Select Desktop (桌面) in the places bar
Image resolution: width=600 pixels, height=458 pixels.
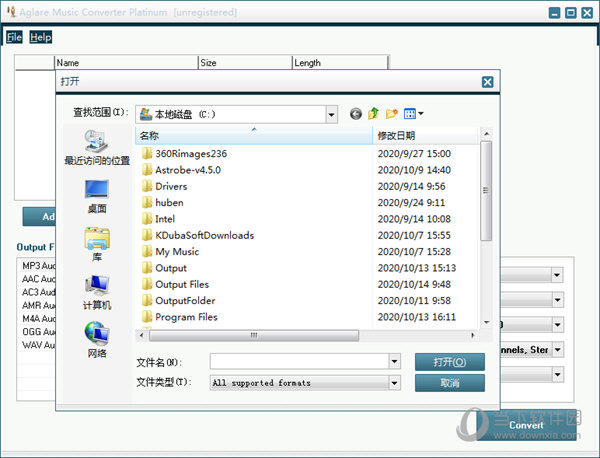pyautogui.click(x=97, y=196)
